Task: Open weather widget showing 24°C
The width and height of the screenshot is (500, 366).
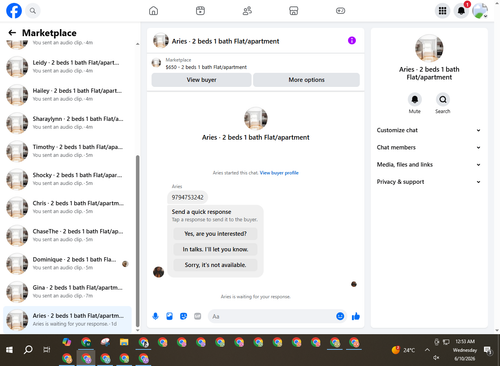Action: [403, 350]
